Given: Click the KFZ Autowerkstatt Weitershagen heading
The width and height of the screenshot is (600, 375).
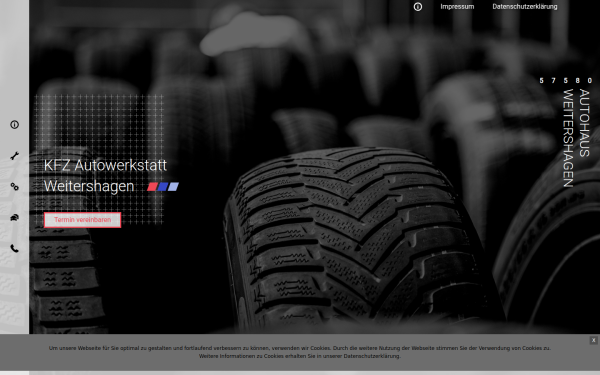Looking at the screenshot, I should click(106, 176).
